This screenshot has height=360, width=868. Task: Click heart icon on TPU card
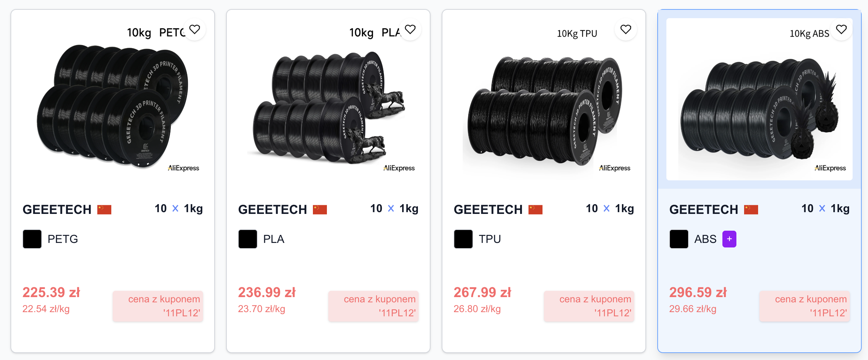click(626, 29)
